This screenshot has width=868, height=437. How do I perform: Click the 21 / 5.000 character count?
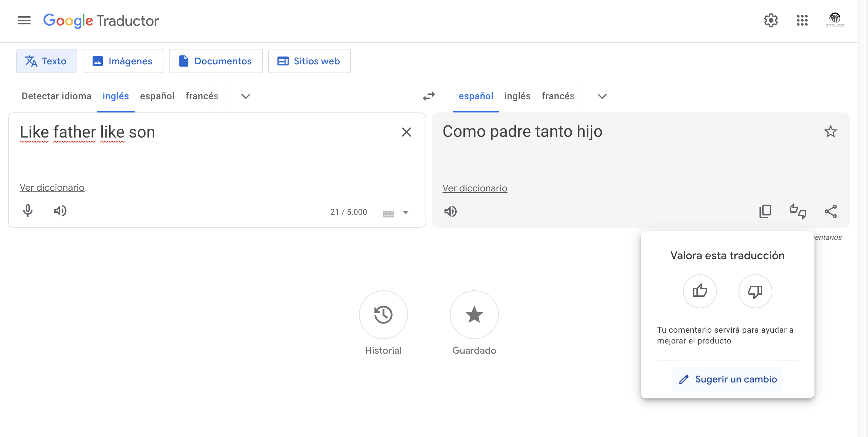pyautogui.click(x=349, y=212)
